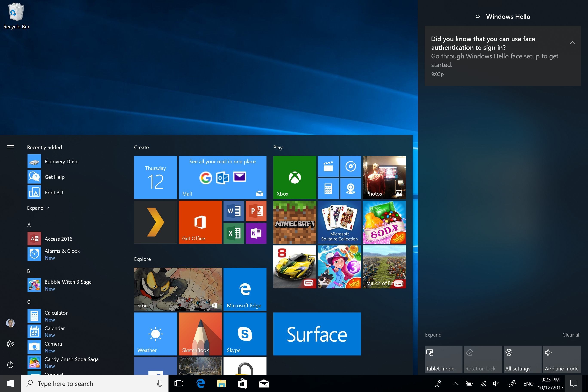This screenshot has width=588, height=392.
Task: Open Task View on the taskbar
Action: pyautogui.click(x=179, y=383)
